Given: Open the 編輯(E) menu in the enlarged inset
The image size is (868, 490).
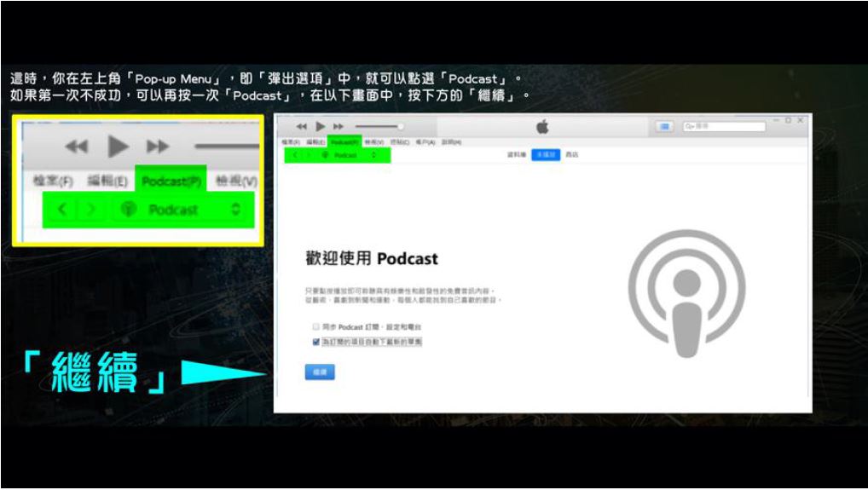Looking at the screenshot, I should pos(107,182).
